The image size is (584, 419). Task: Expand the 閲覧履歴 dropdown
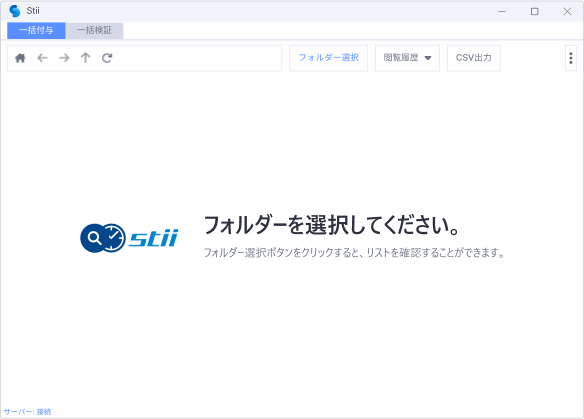[x=407, y=58]
